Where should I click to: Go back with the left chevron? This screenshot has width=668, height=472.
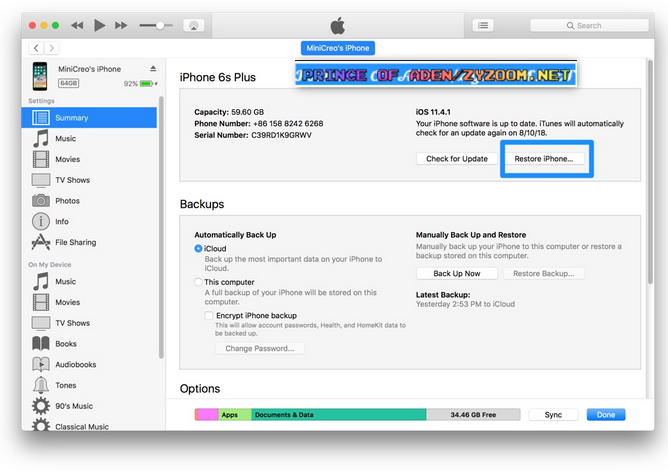36,48
